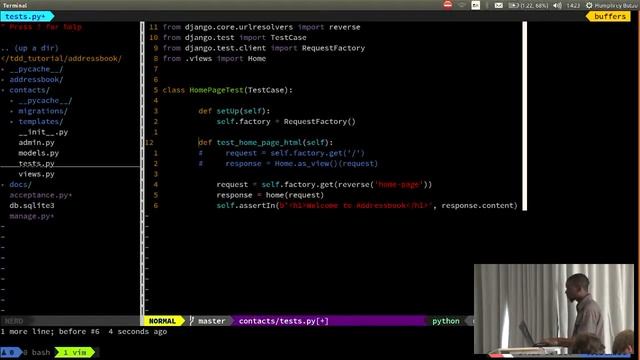Click contacts/tests.py[+] in the statusline
640x360 pixels.
[x=284, y=321]
